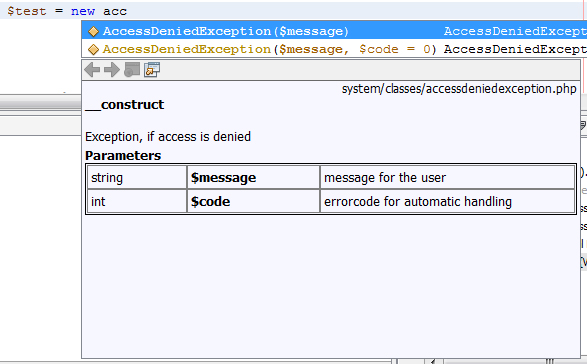Viewport: 587px width, 364px height.
Task: Choose AccessDeniedException($message, $code = 0) completion entry
Action: 334,49
